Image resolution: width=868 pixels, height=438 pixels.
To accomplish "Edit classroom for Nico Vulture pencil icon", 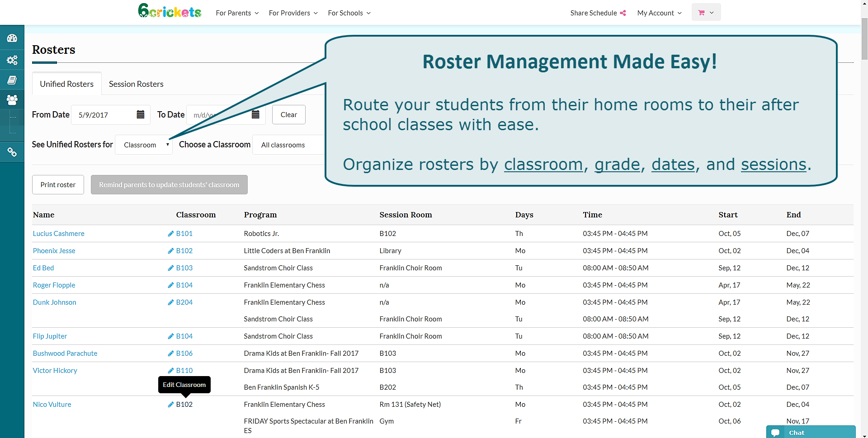I will (x=170, y=405).
